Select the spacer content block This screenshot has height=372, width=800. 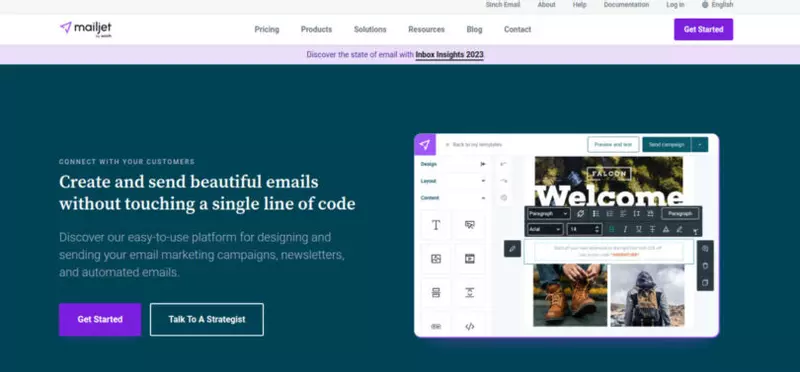[470, 292]
